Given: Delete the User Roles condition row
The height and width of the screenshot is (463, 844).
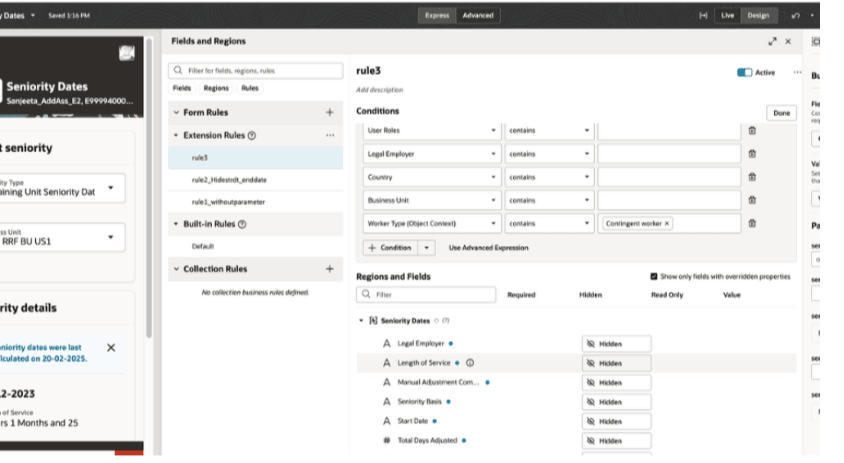Looking at the screenshot, I should point(752,130).
